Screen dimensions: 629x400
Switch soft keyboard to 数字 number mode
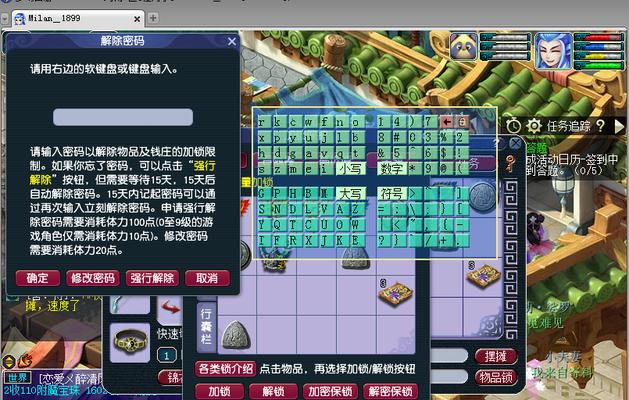pyautogui.click(x=392, y=168)
